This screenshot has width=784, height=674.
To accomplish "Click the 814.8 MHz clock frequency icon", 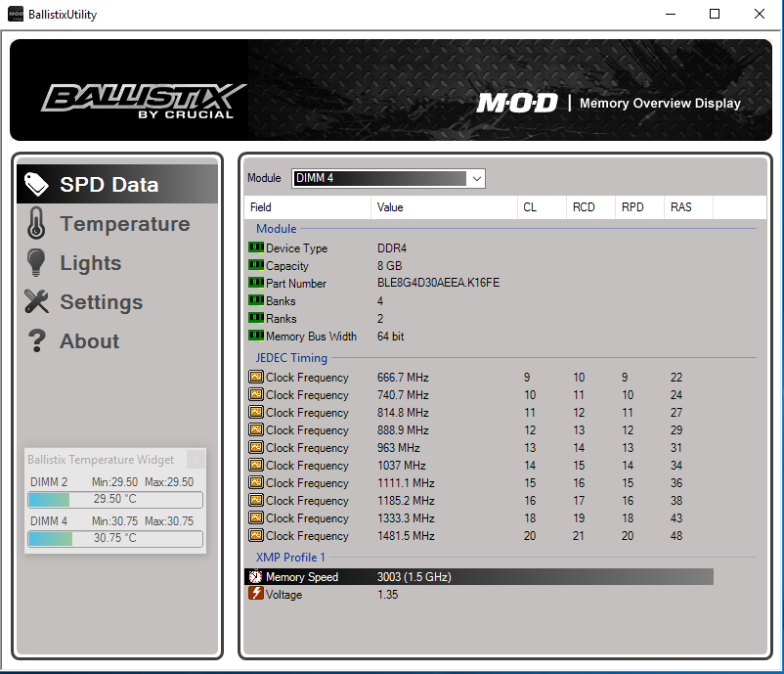I will 256,412.
